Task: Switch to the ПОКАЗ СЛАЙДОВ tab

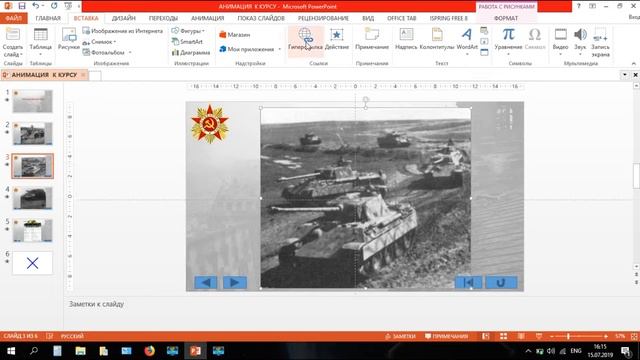Action: pos(261,18)
